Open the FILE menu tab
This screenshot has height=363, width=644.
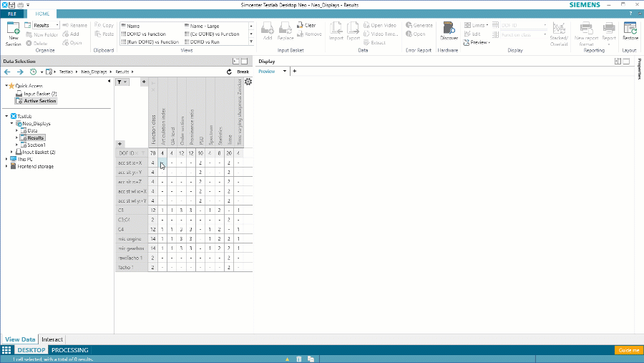pos(11,14)
